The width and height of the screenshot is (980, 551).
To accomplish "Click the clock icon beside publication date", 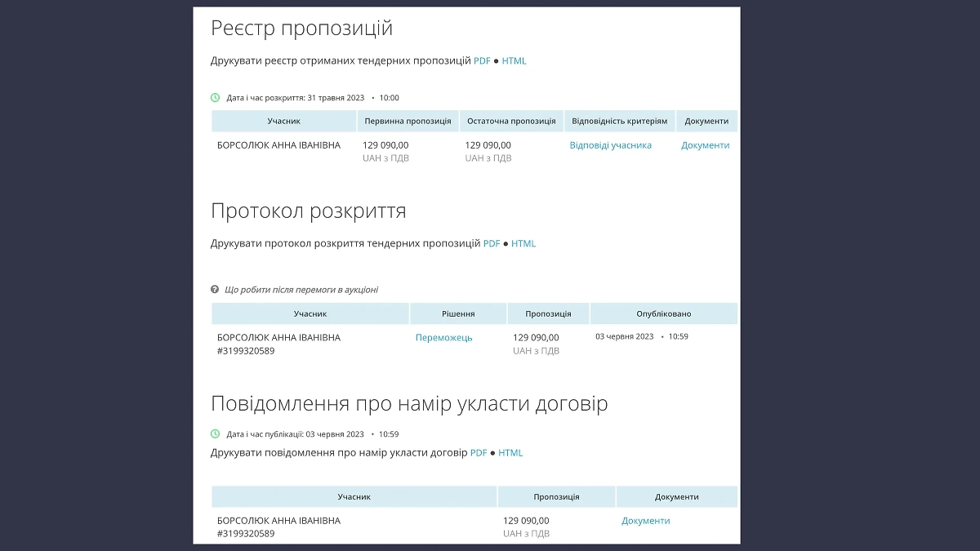I will coord(215,433).
